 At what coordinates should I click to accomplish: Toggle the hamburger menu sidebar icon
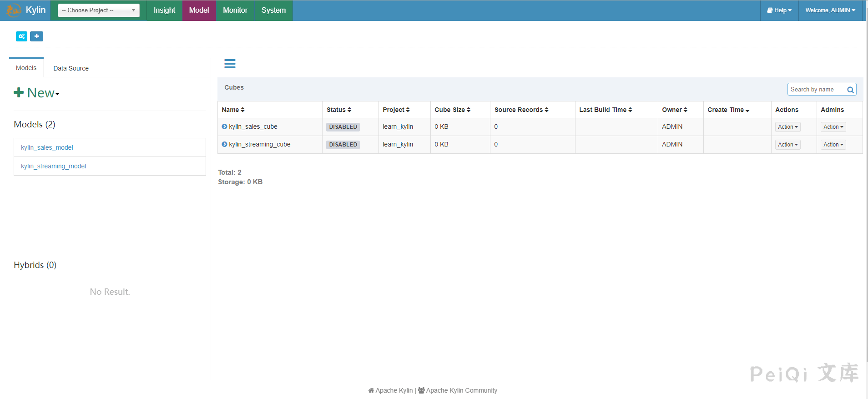click(x=230, y=64)
